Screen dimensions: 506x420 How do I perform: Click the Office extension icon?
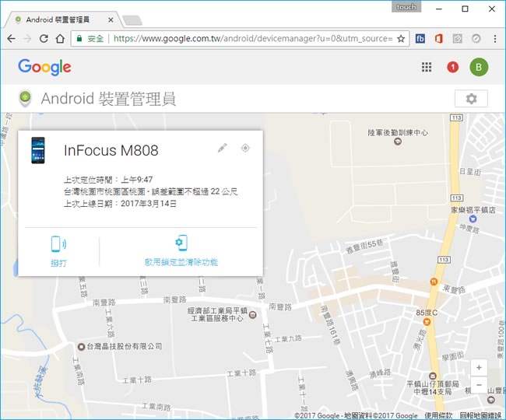click(439, 37)
